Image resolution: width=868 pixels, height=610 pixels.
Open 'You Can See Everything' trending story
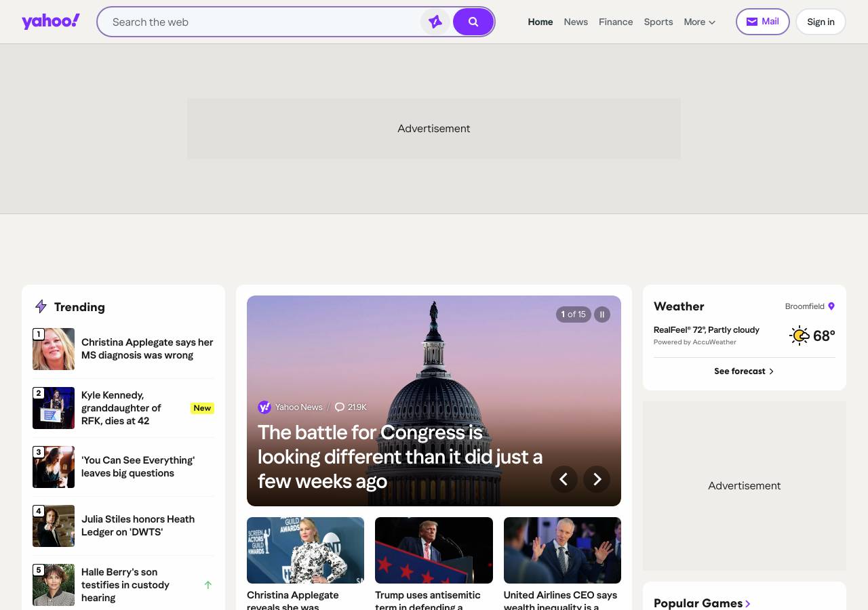pyautogui.click(x=138, y=466)
